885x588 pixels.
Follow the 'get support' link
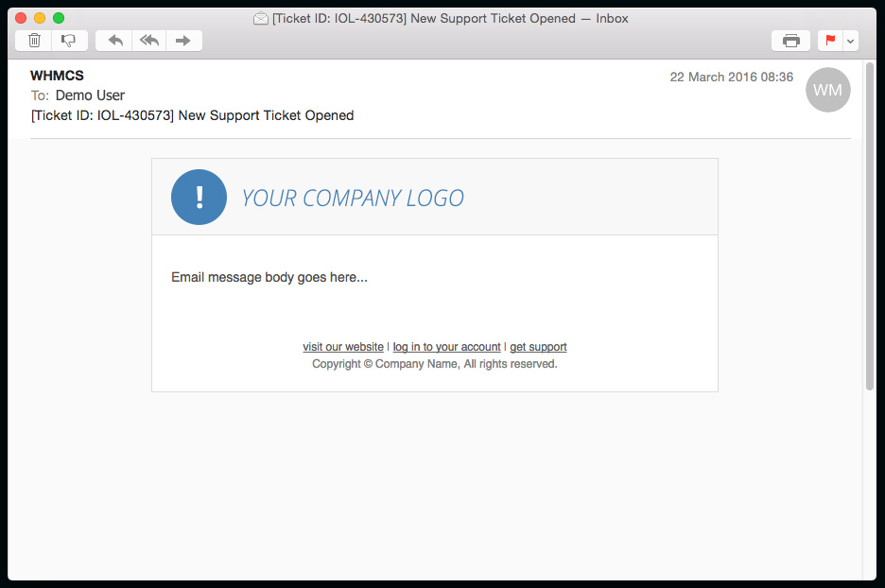(x=538, y=347)
